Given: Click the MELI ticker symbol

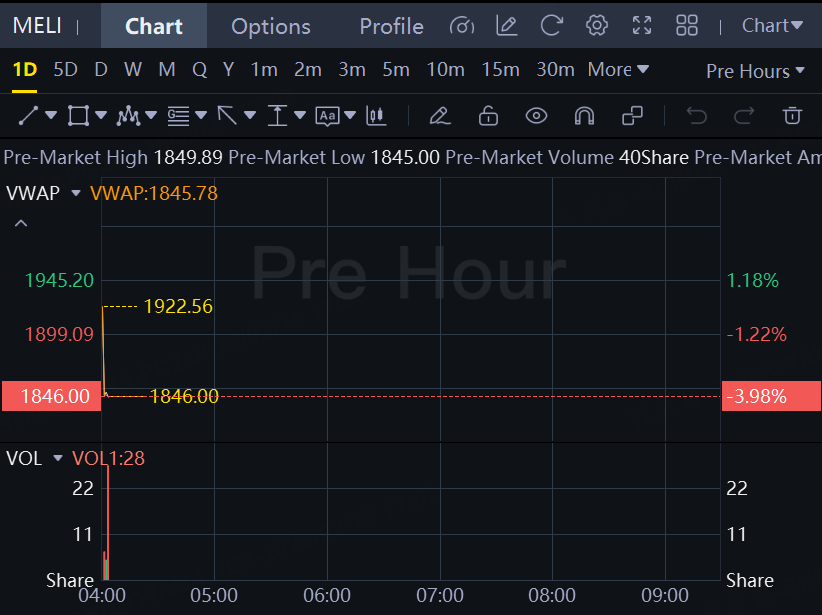Looking at the screenshot, I should (x=37, y=25).
